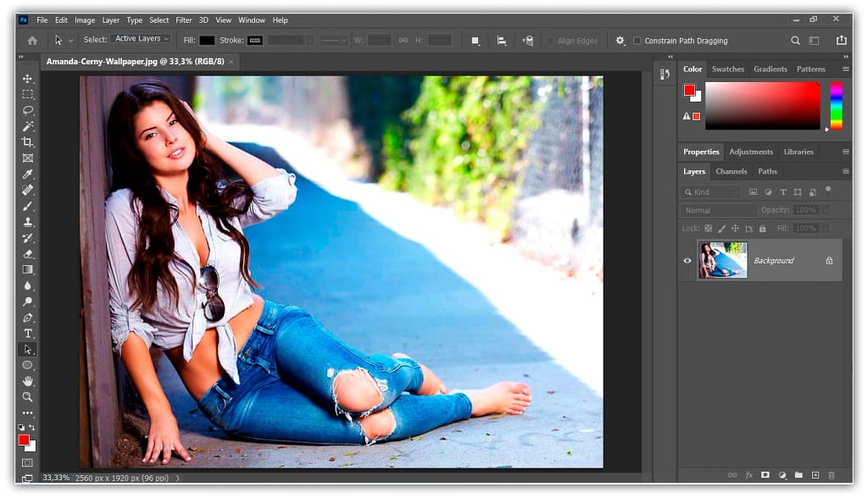This screenshot has height=498, width=868.
Task: Select the Horizontal Type tool
Action: [x=28, y=334]
